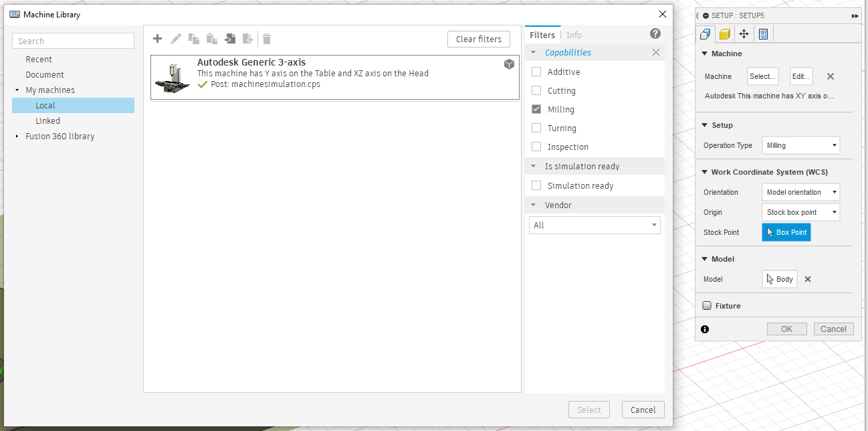Uncheck the Milling capability filter

click(x=536, y=109)
